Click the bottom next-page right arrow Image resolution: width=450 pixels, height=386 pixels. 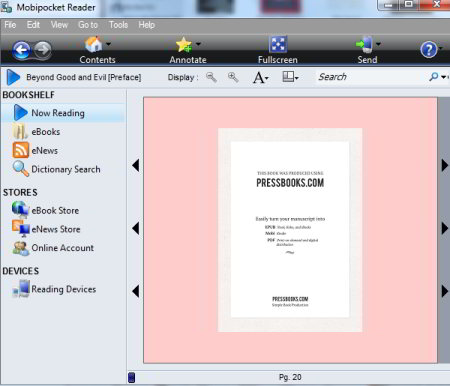tap(445, 291)
